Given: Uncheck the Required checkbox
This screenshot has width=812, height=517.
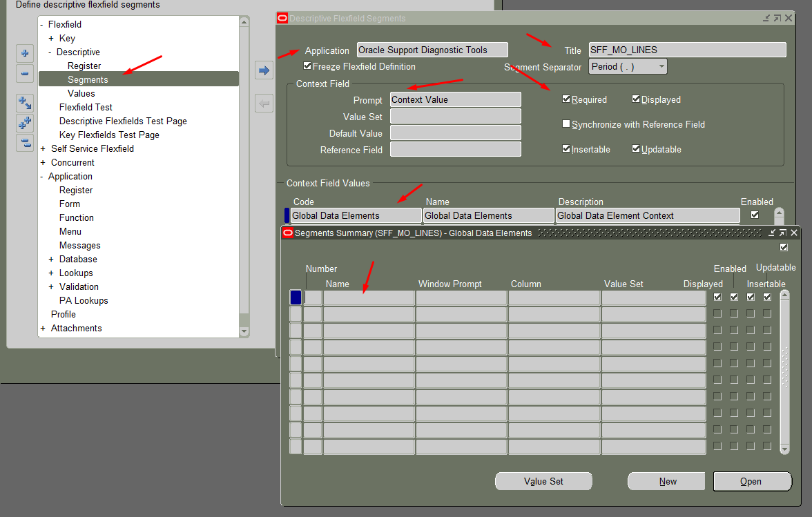Looking at the screenshot, I should coord(566,99).
